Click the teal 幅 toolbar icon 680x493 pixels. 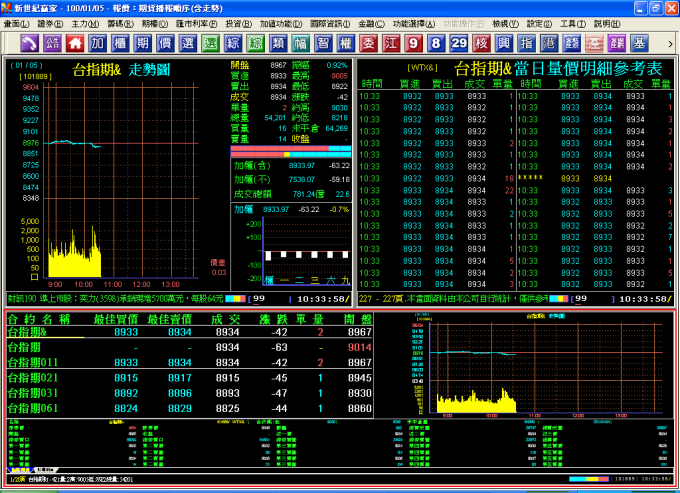pyautogui.click(x=301, y=43)
